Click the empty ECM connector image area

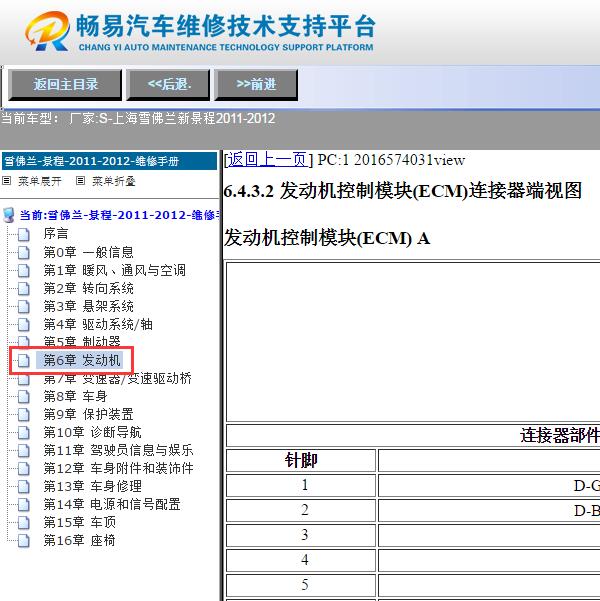coord(413,342)
